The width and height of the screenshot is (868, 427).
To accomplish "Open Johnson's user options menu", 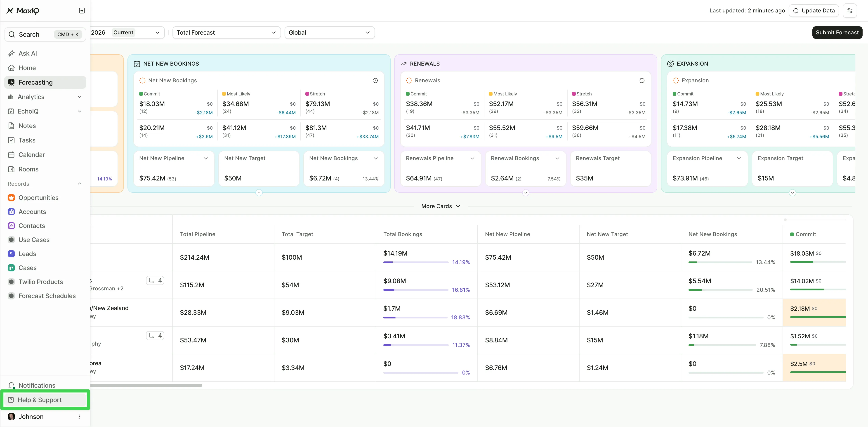I will point(79,417).
